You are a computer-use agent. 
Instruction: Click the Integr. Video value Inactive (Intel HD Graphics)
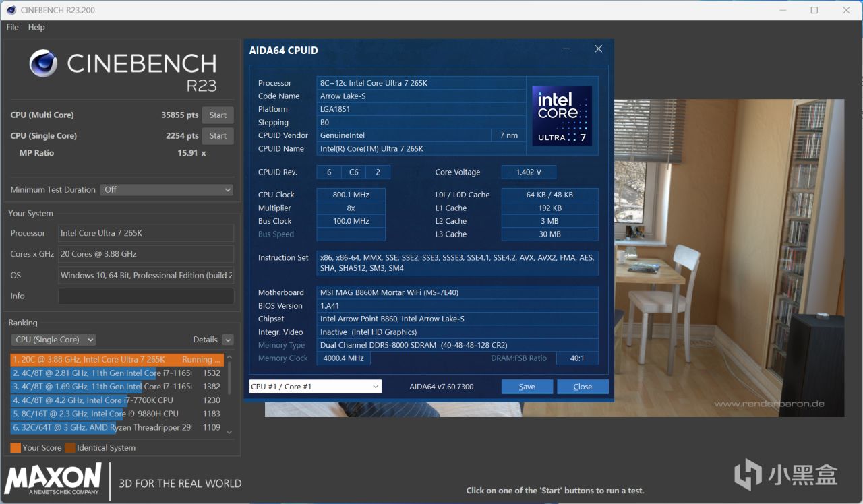click(x=457, y=332)
